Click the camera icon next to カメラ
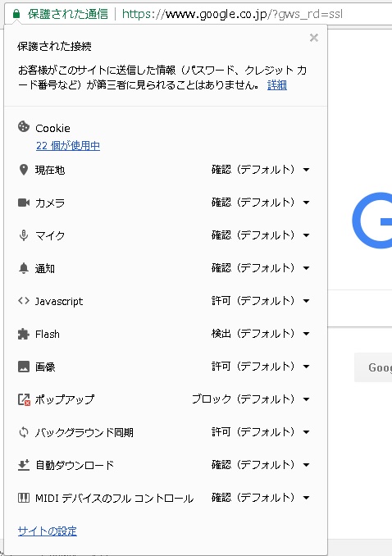Screen dimensions: 392x556 pyautogui.click(x=24, y=203)
